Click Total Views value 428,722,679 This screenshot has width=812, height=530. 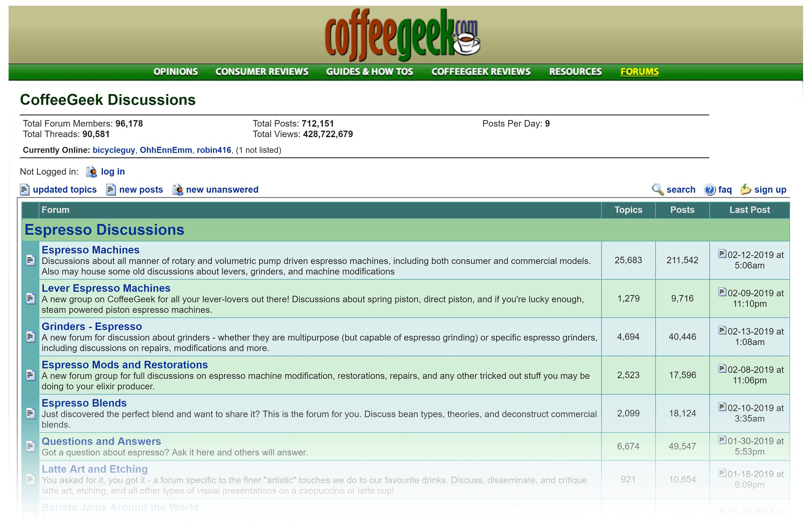click(329, 134)
